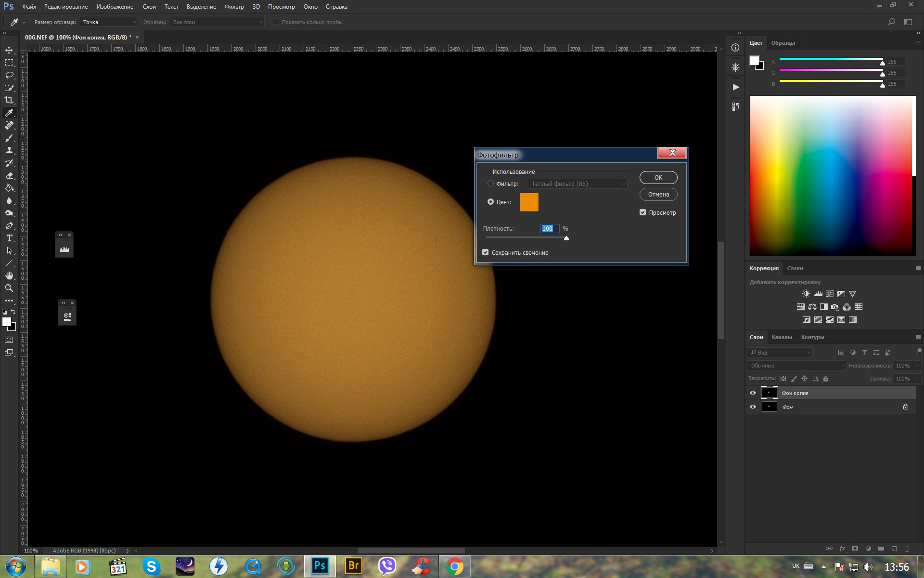Expand the layer blend mode dropdown Обычные

click(x=796, y=366)
